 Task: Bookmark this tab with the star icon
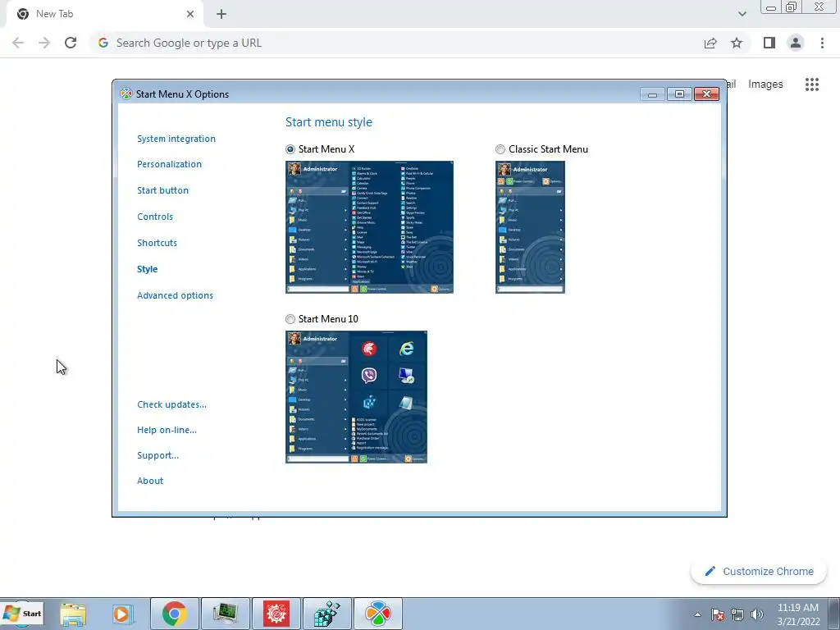[x=737, y=43]
